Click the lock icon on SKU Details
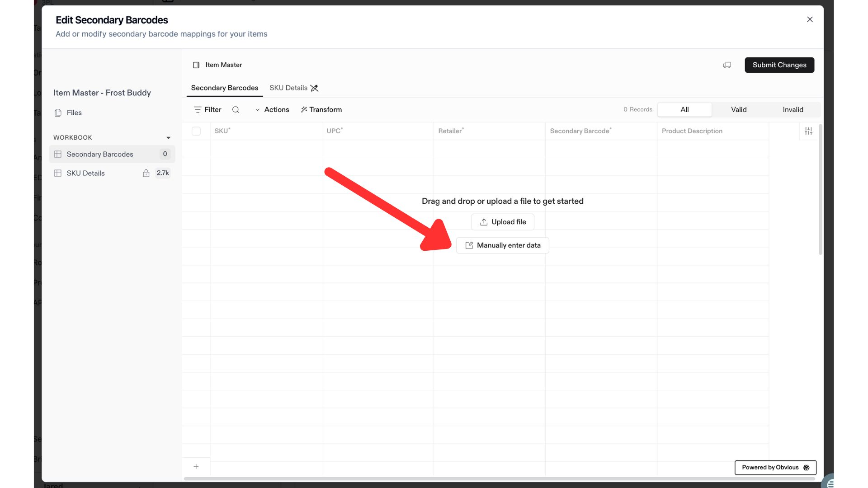This screenshot has height=488, width=868. click(x=146, y=173)
